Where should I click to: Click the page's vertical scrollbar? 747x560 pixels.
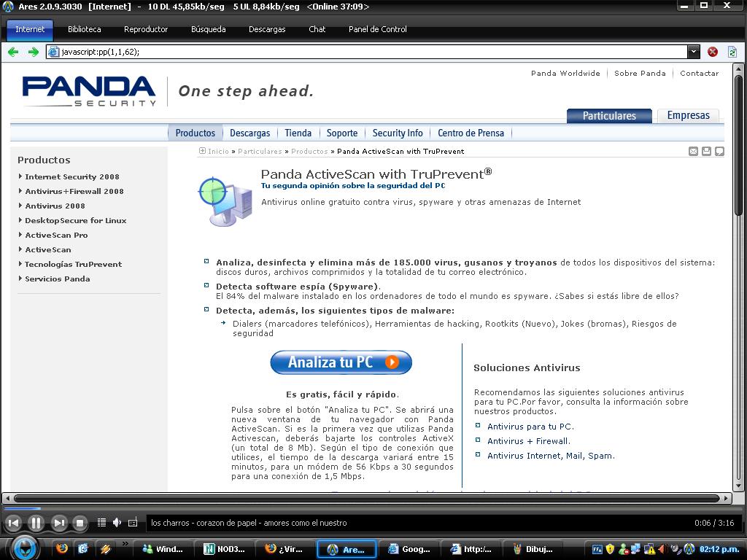pyautogui.click(x=738, y=278)
